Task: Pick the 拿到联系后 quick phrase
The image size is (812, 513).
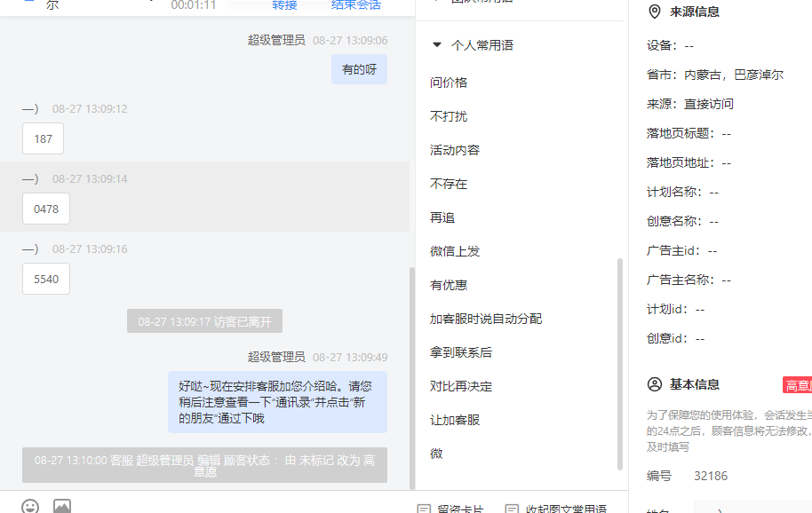Action: pyautogui.click(x=461, y=352)
